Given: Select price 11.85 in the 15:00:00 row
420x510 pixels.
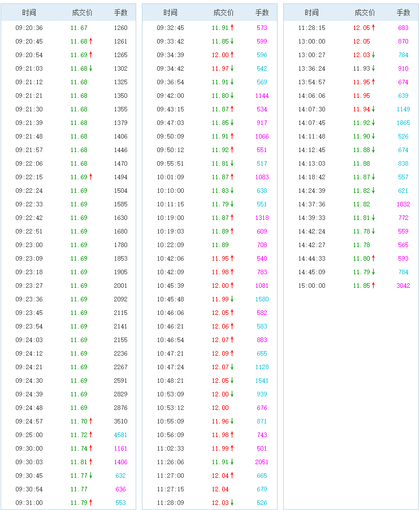Looking at the screenshot, I should (362, 286).
